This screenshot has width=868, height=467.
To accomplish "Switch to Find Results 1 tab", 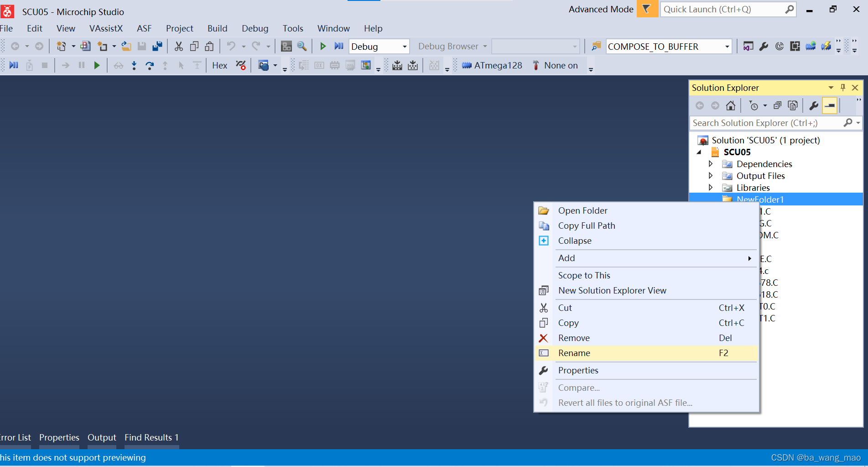I will pos(151,437).
